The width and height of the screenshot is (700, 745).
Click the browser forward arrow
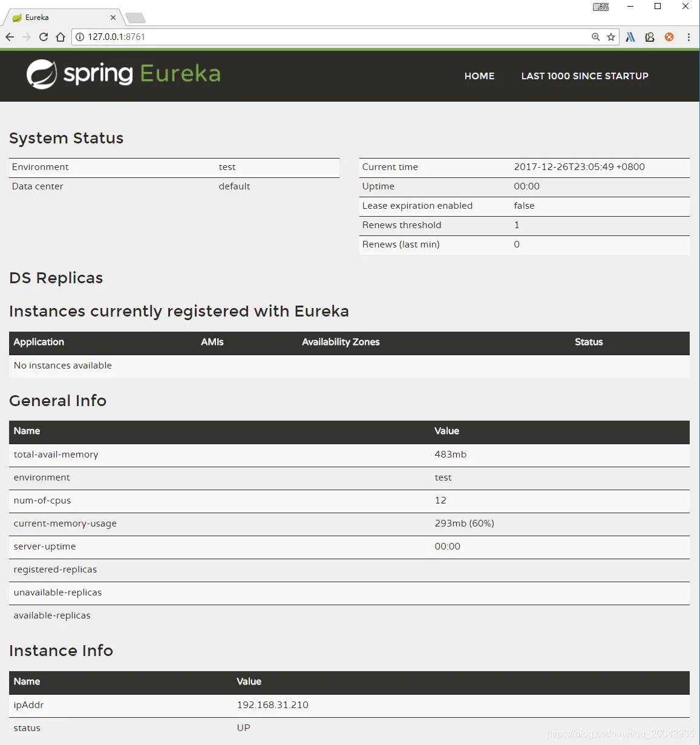(27, 37)
